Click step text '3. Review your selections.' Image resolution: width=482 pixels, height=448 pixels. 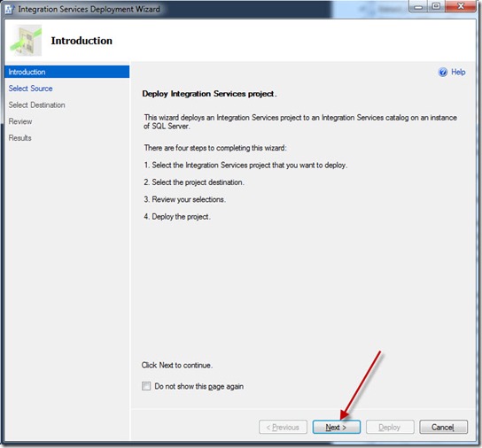185,199
